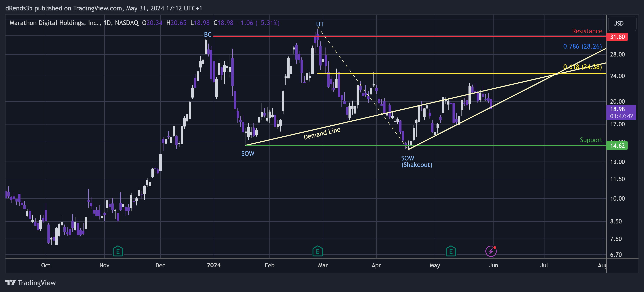Click the 0.618 (24.38) Fibonacci label

[x=582, y=67]
